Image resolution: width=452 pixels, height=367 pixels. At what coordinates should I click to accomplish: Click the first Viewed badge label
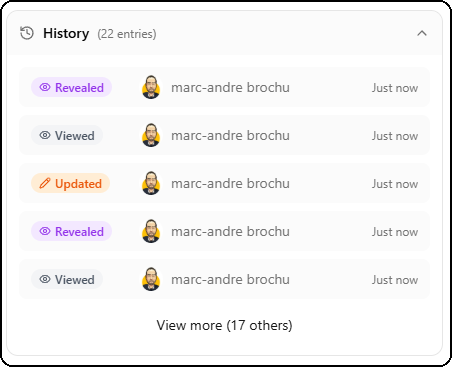pyautogui.click(x=75, y=136)
